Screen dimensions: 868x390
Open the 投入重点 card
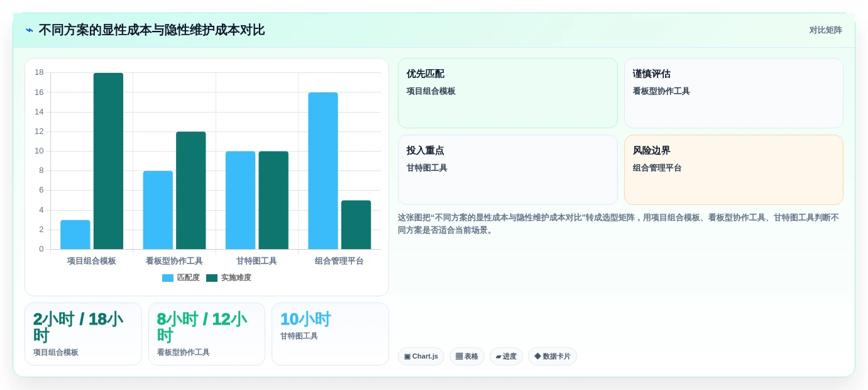508,170
